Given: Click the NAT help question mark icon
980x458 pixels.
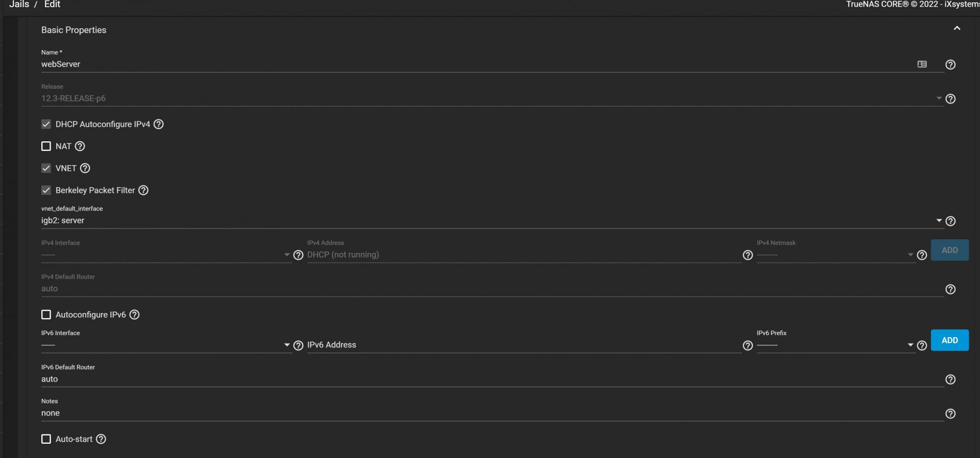Looking at the screenshot, I should [80, 146].
